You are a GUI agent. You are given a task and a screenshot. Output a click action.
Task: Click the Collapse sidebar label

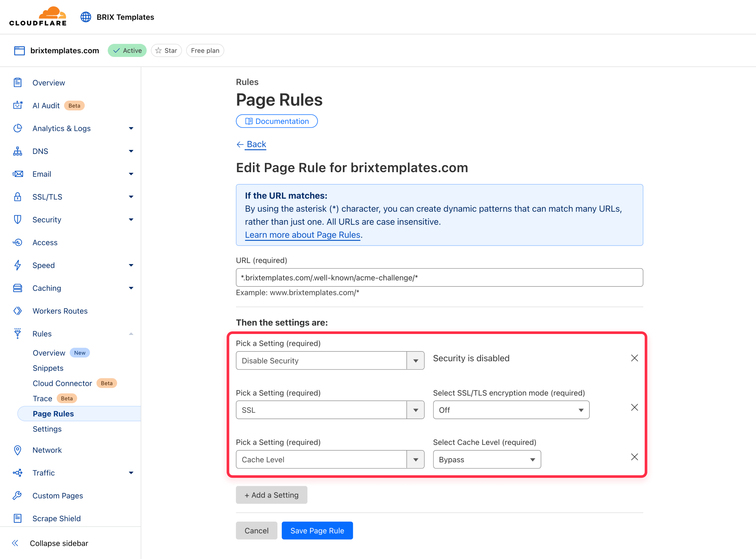59,543
